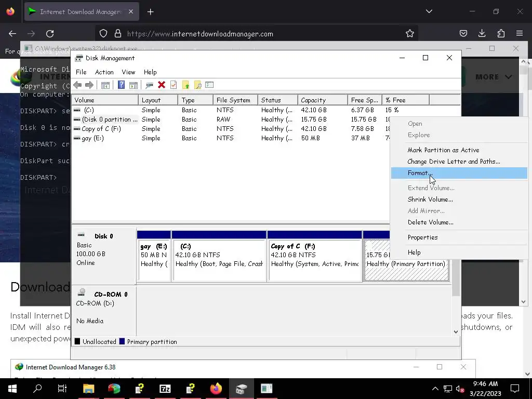
Task: Sort by the Volume column header
Action: (x=105, y=100)
